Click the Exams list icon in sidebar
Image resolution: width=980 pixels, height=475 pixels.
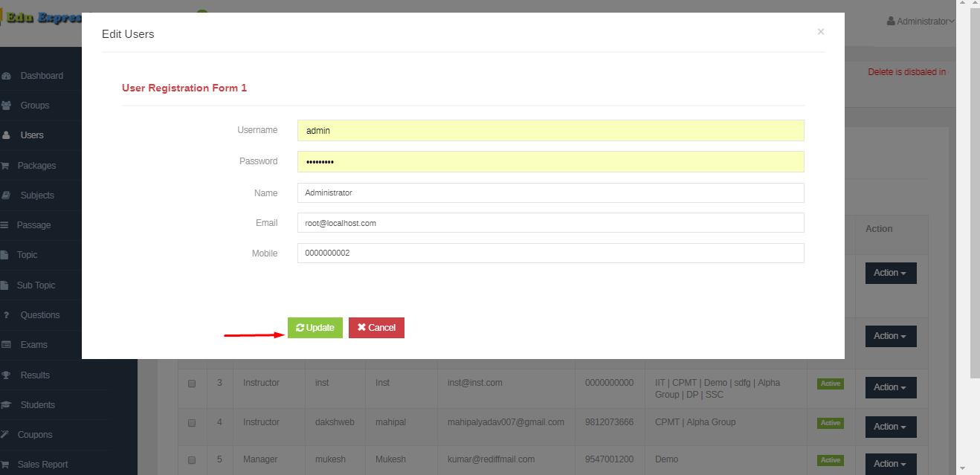tap(6, 345)
